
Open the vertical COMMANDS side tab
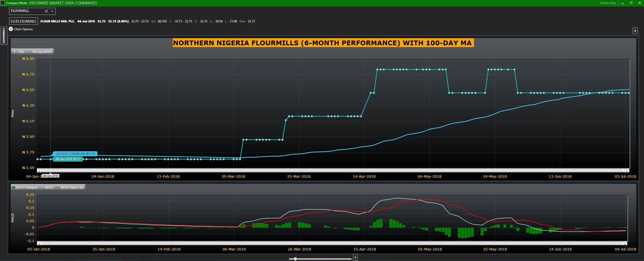pos(4,35)
